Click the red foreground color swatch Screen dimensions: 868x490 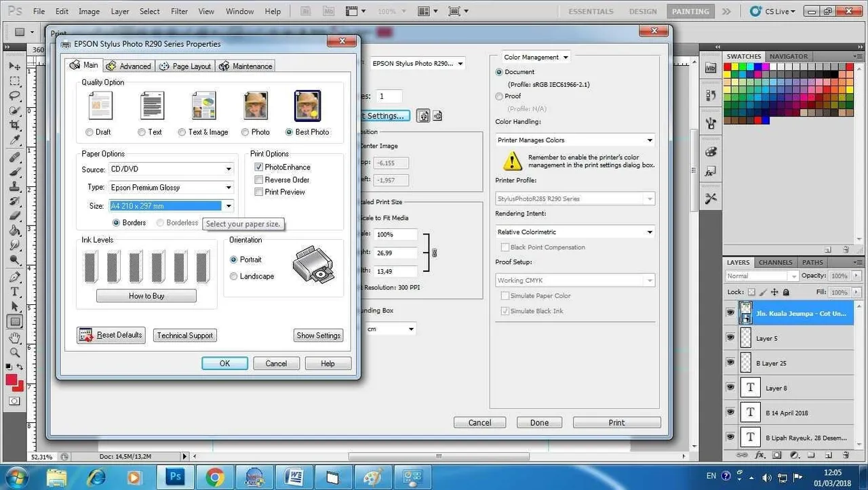(x=12, y=380)
